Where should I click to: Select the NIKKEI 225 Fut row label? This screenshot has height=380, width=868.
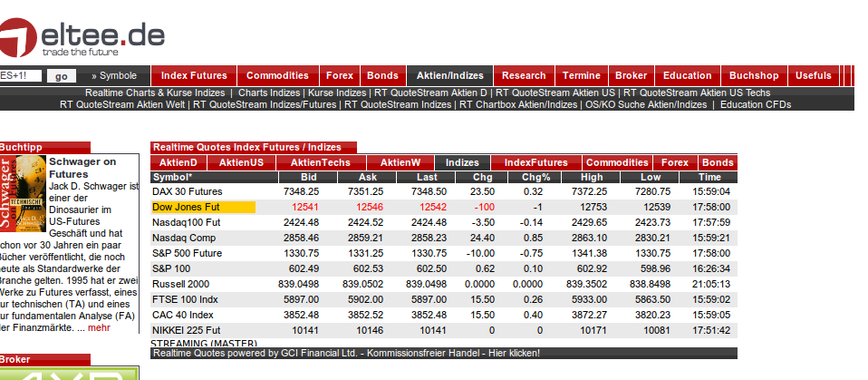pyautogui.click(x=186, y=331)
